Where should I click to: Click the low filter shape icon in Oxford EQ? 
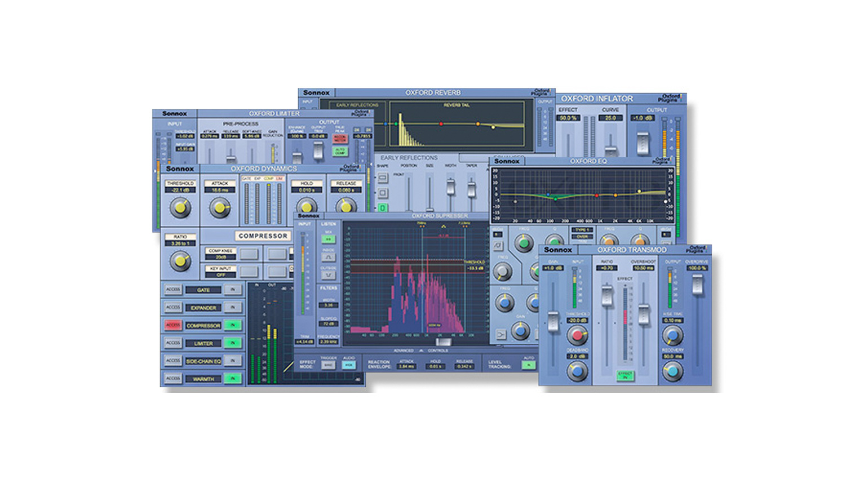pos(498,246)
